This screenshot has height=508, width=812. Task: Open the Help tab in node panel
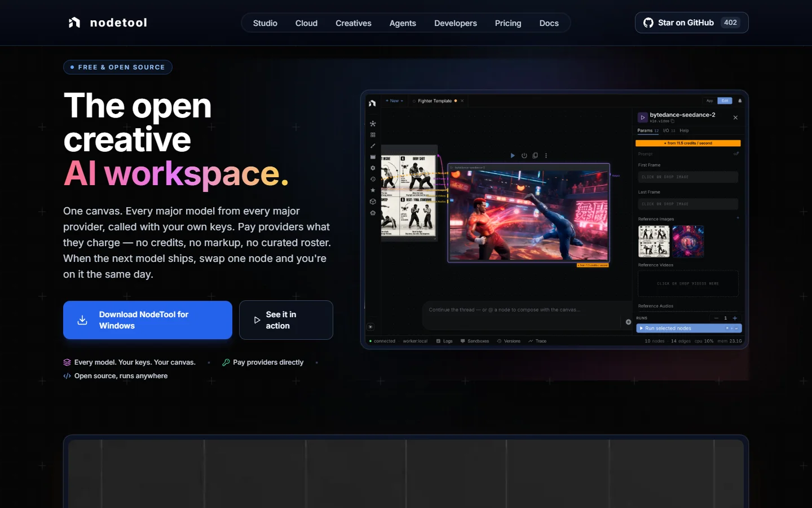coord(684,130)
